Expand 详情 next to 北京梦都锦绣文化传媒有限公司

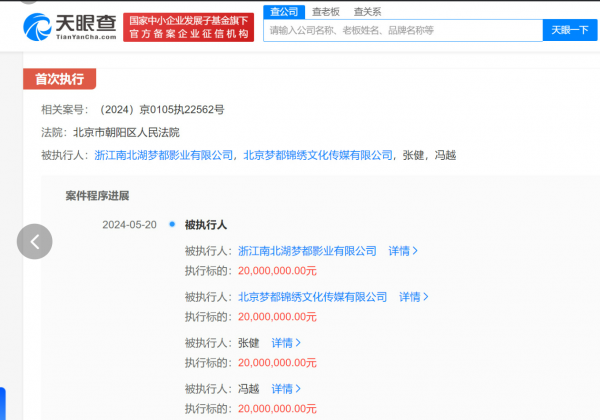tap(414, 297)
